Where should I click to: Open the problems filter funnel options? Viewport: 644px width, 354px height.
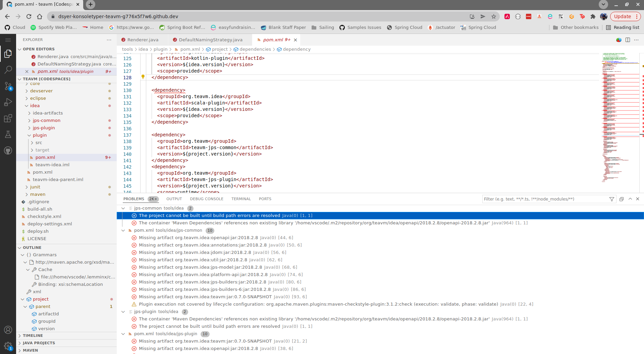[612, 199]
